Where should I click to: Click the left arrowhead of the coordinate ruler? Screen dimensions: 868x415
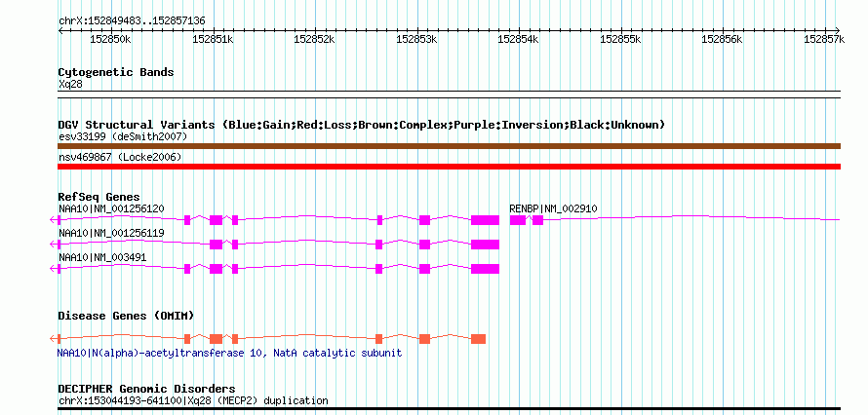(60, 30)
